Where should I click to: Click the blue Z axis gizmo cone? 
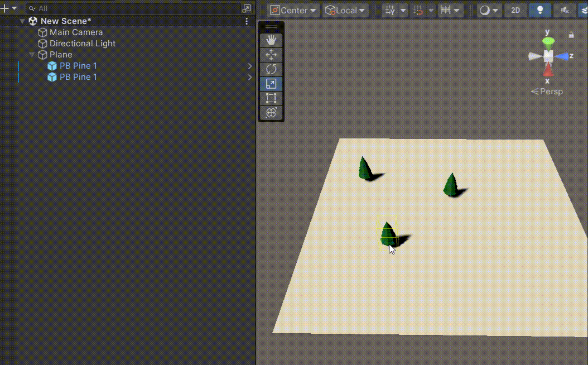[562, 56]
